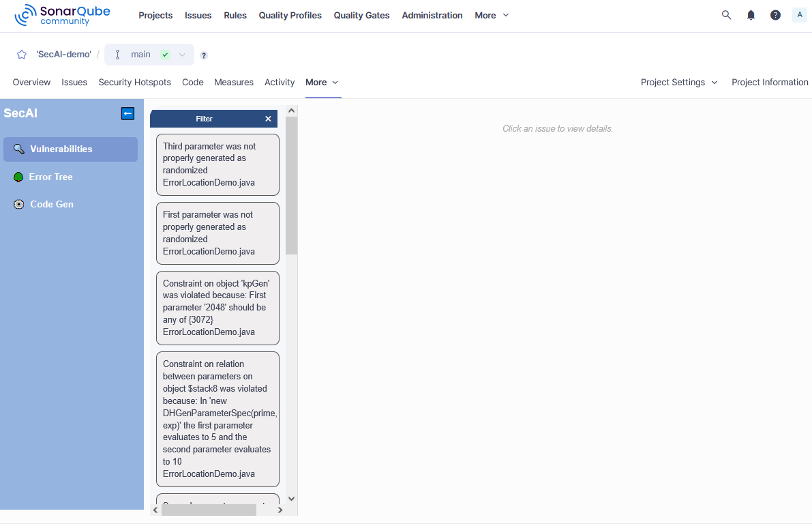Open the DHGenParameterSpec constraint issue
812x524 pixels.
(x=217, y=420)
